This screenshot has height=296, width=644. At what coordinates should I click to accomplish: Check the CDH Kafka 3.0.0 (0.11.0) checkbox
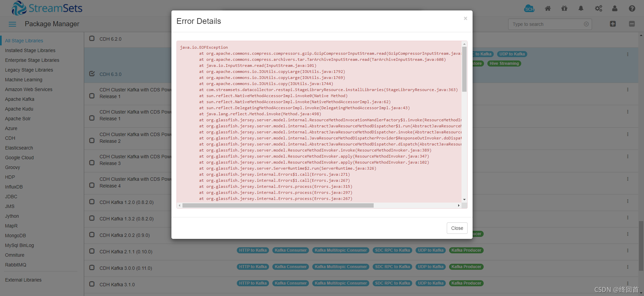point(92,267)
